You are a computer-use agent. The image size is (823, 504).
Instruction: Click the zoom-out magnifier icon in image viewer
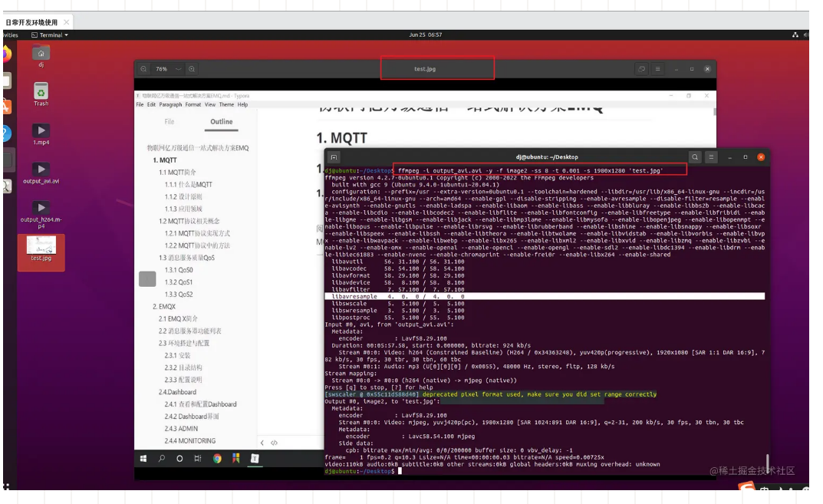tap(143, 69)
